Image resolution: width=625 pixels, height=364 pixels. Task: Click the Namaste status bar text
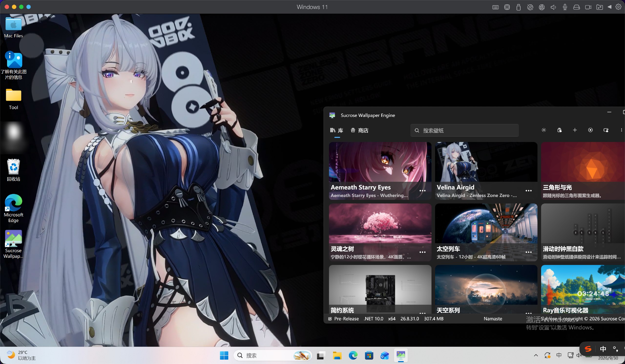pos(493,319)
